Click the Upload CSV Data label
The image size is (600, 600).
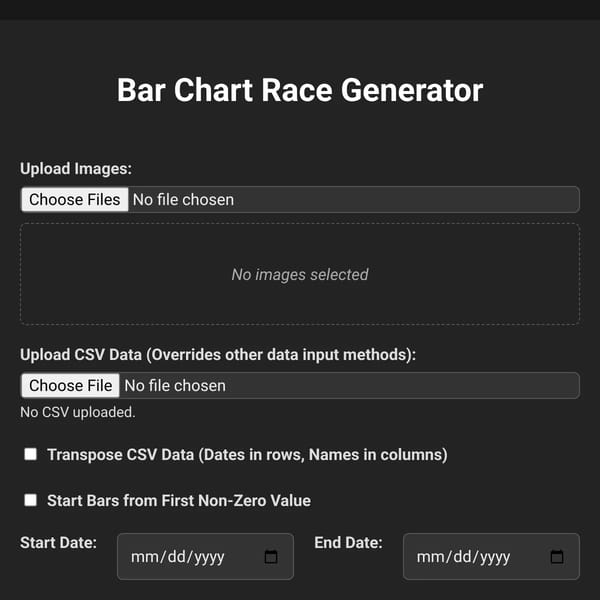tap(218, 355)
